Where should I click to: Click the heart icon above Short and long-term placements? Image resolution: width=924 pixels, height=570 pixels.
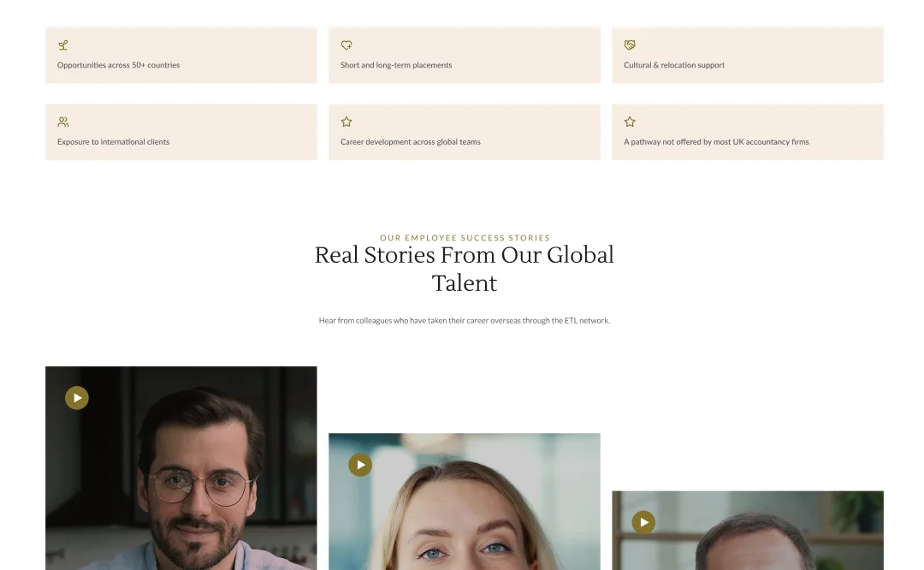point(346,45)
